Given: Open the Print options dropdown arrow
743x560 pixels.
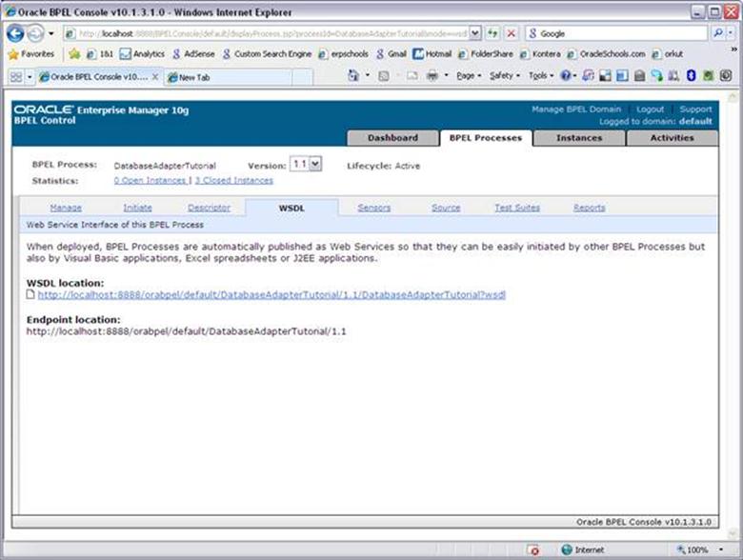Looking at the screenshot, I should pyautogui.click(x=446, y=76).
